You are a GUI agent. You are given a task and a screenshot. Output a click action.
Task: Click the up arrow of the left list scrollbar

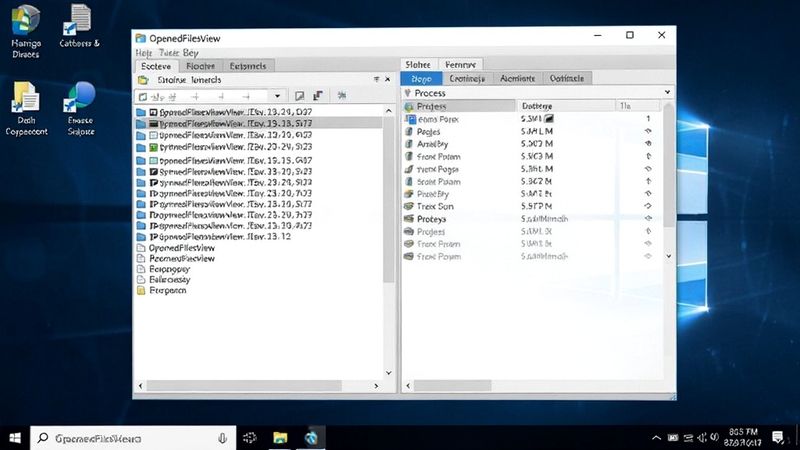tap(389, 111)
